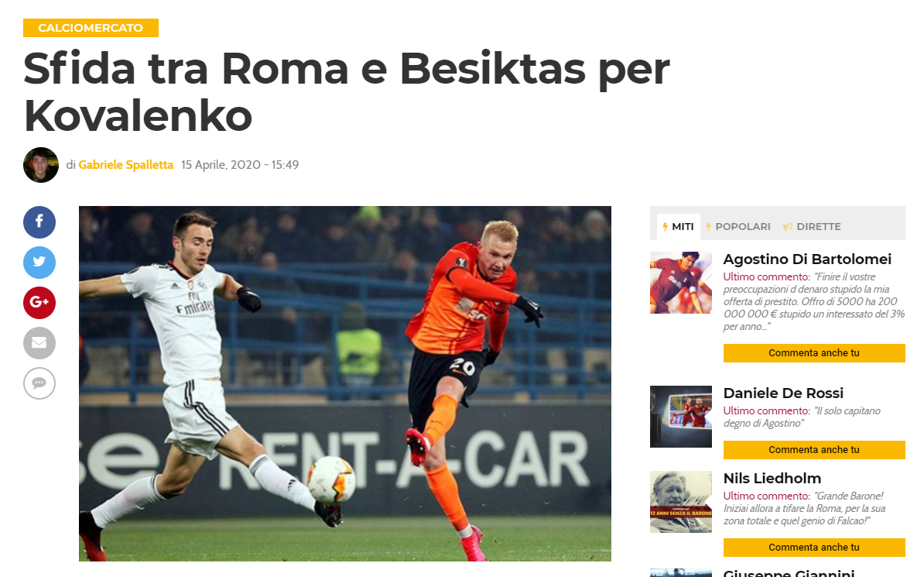Click Commenta anche tu under Agostino Di Bartolomei
Image resolution: width=924 pixels, height=577 pixels.
click(814, 353)
